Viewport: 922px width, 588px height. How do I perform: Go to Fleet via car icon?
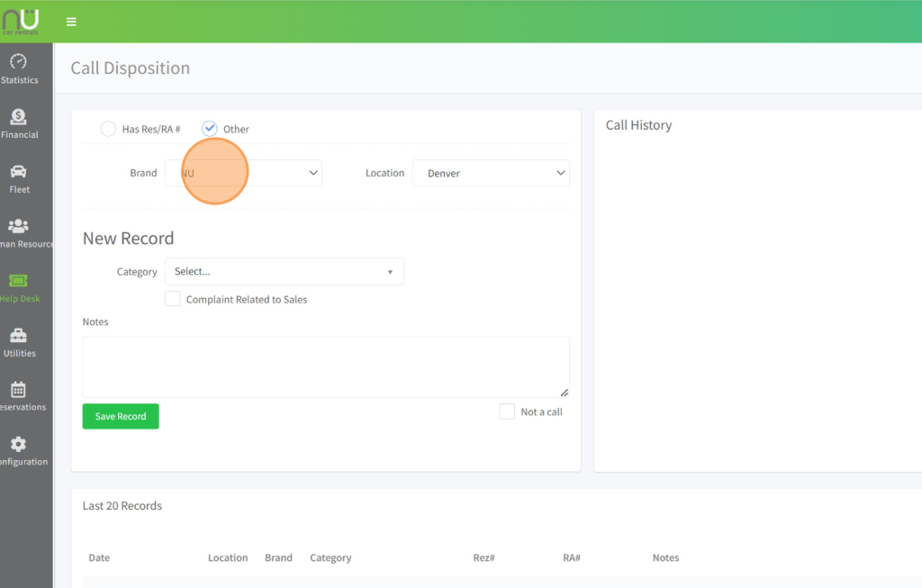[18, 172]
